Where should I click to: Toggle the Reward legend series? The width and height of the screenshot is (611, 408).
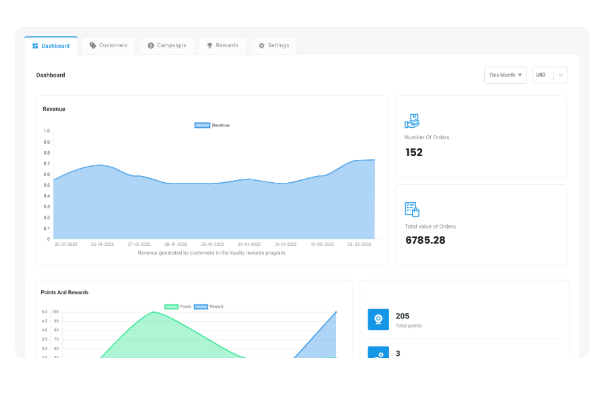click(209, 307)
